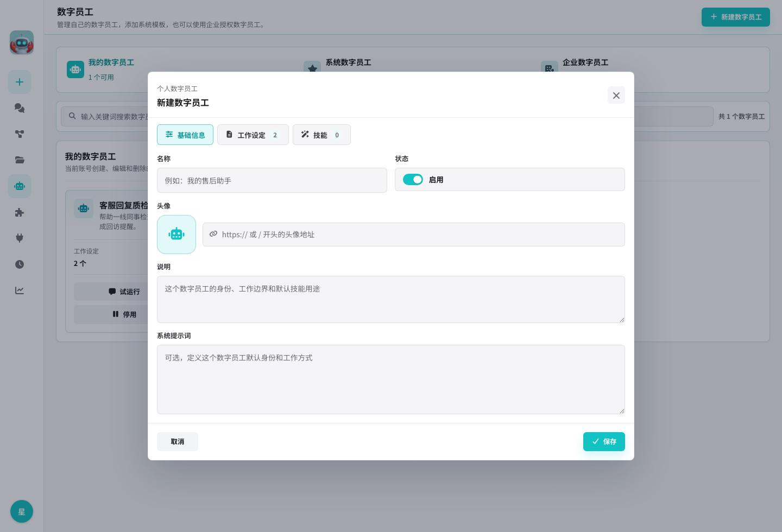Open the chat bubbles sidebar icon
782x532 pixels.
[x=20, y=108]
